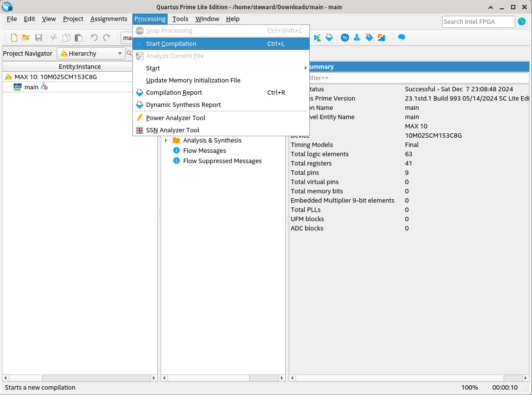532x395 pixels.
Task: Click the Paste clipboard icon
Action: tap(79, 38)
